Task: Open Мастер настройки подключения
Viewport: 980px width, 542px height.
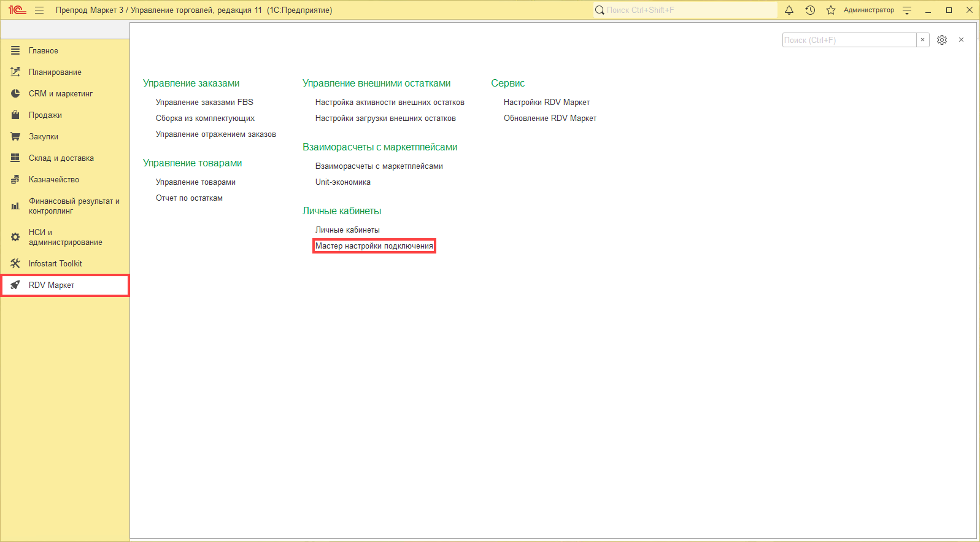Action: [x=374, y=246]
